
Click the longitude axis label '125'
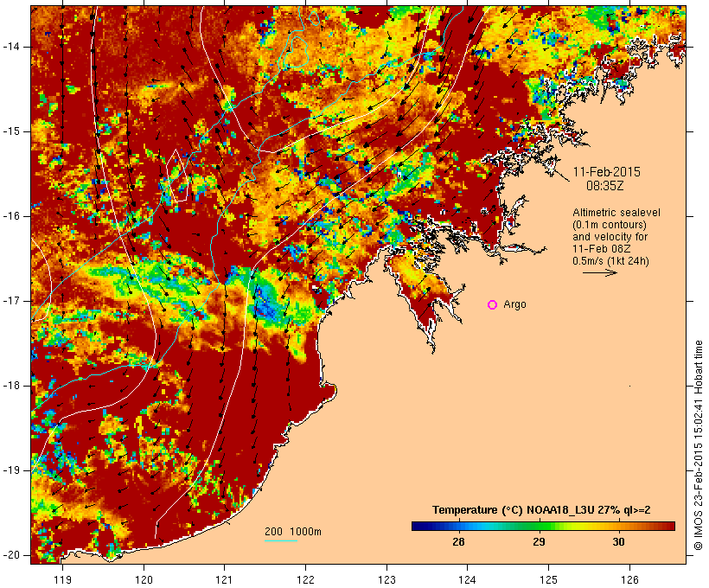click(548, 579)
